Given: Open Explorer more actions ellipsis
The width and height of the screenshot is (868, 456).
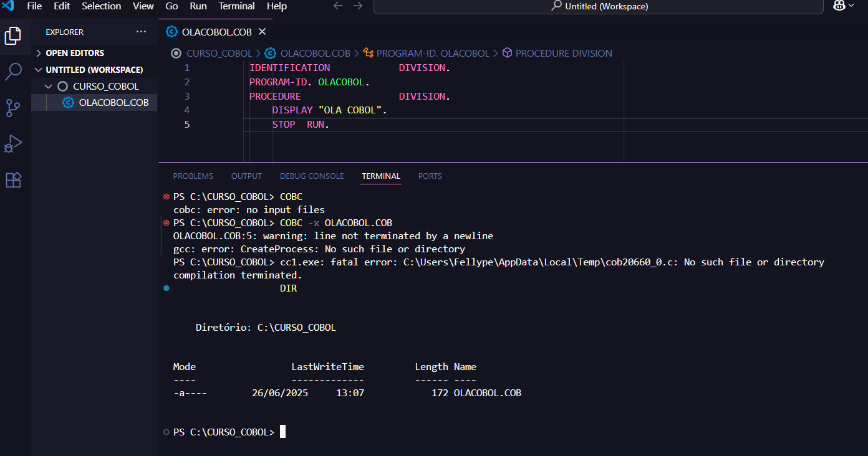Looking at the screenshot, I should click(141, 32).
